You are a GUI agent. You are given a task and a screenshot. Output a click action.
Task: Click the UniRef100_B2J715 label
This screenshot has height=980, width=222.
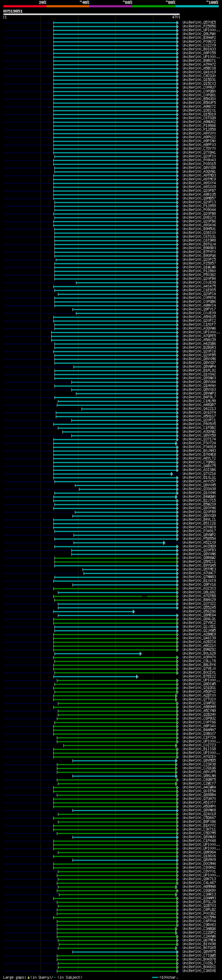point(199,500)
